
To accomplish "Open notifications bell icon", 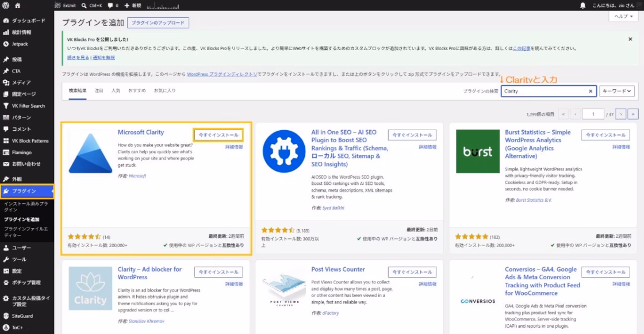I will tap(582, 5).
